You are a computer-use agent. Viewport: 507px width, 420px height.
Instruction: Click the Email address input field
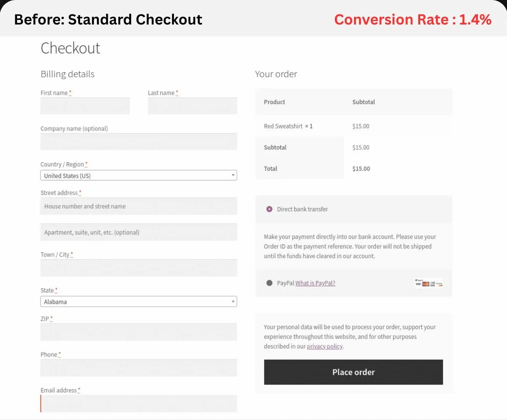[x=139, y=404]
